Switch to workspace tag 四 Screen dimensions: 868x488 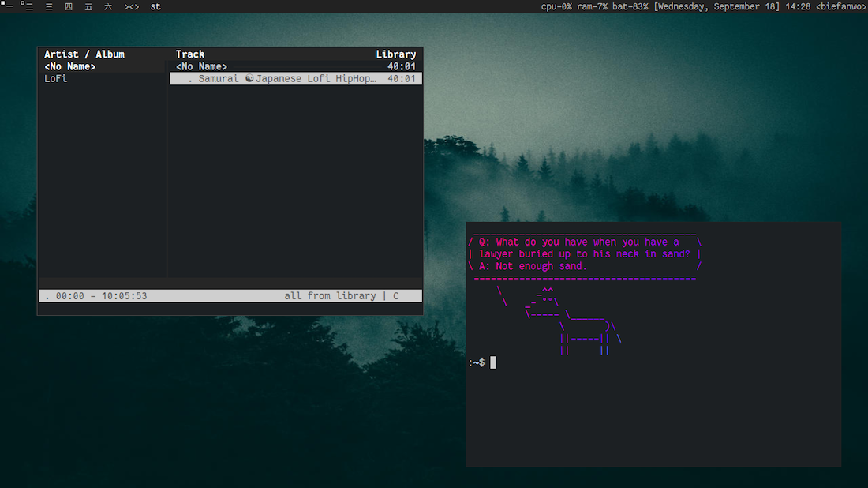coord(69,6)
